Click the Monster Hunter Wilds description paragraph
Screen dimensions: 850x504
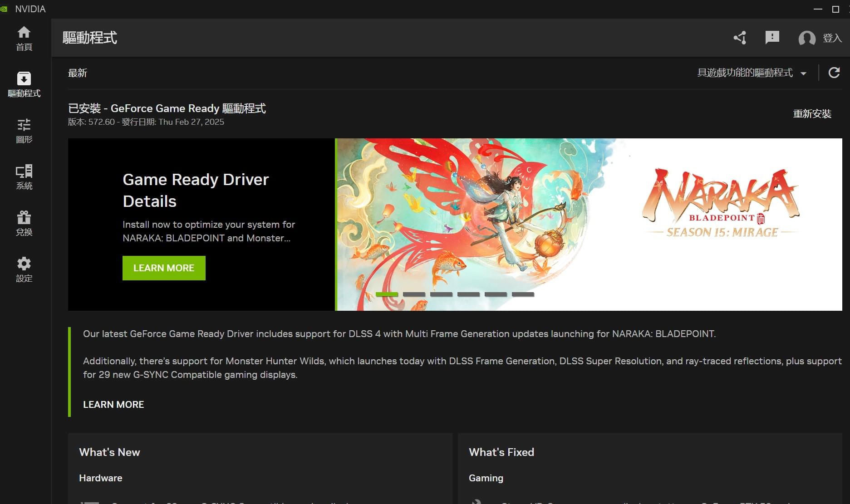click(462, 368)
